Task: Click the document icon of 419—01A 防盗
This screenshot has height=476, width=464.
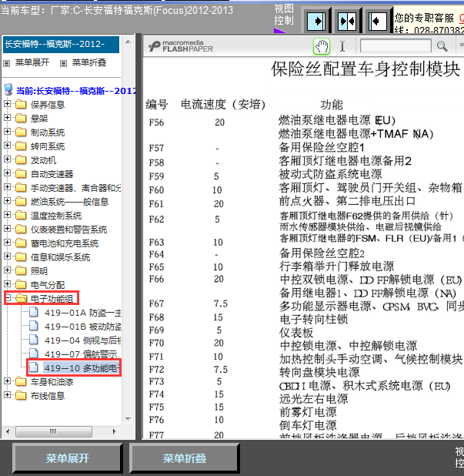Action: point(34,312)
